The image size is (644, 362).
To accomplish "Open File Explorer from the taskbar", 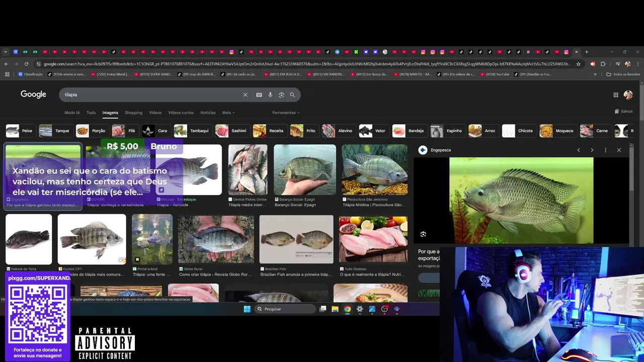I will click(x=335, y=309).
